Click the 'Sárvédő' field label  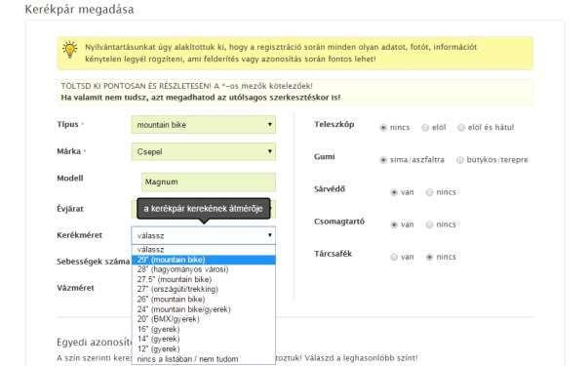tap(330, 188)
